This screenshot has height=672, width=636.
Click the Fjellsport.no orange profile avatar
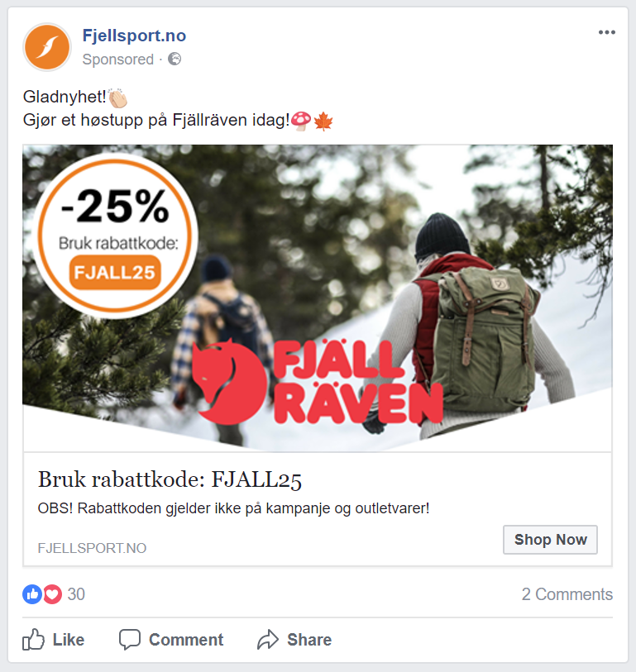click(x=47, y=47)
